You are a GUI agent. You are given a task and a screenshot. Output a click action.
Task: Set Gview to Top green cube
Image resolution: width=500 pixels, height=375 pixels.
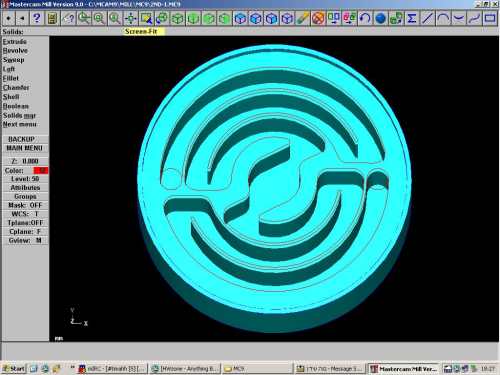[193, 18]
